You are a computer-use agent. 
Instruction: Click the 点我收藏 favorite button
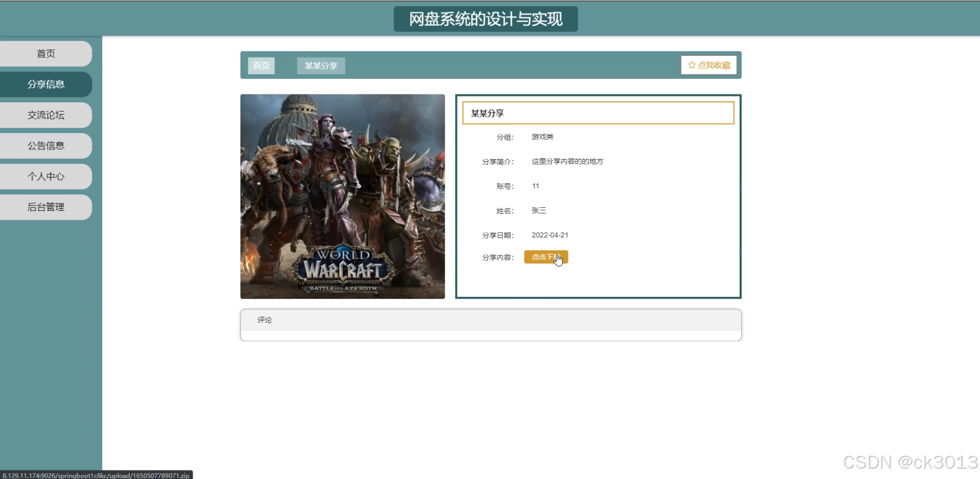pos(709,65)
